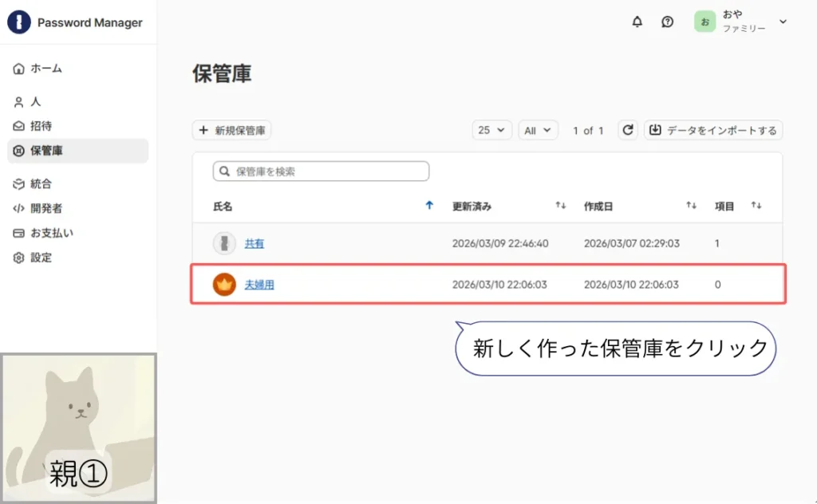Open the 夫婦用 vault link
Viewport: 817px width, 504px height.
coord(259,284)
